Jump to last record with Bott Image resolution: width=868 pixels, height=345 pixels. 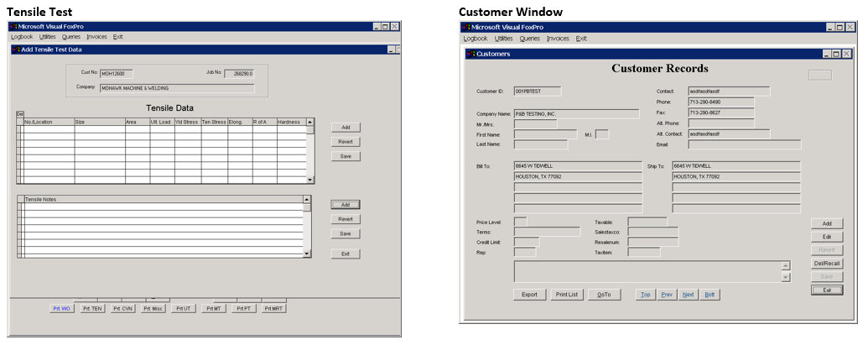(709, 295)
